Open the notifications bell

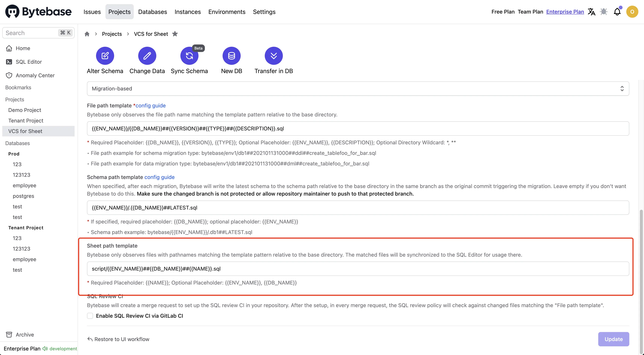click(x=617, y=12)
